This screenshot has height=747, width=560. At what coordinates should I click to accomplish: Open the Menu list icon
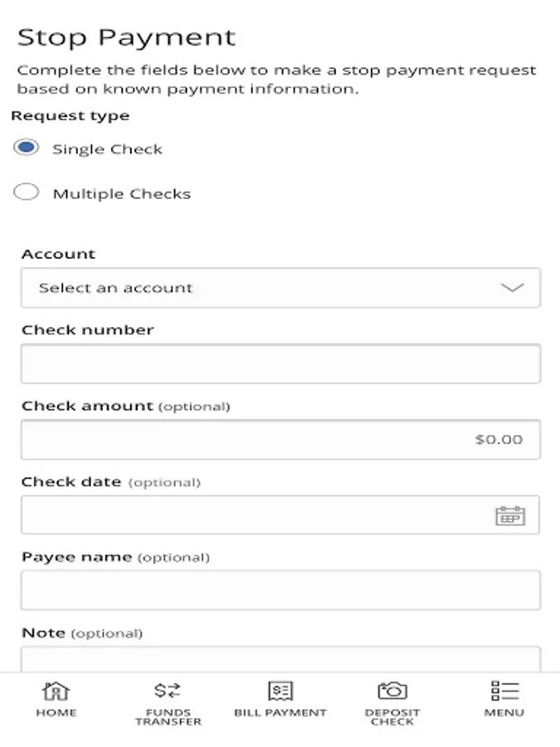click(x=504, y=691)
